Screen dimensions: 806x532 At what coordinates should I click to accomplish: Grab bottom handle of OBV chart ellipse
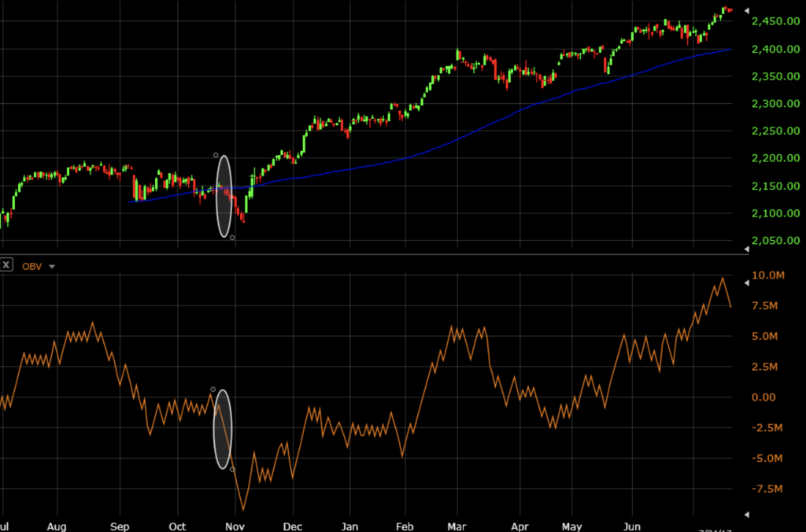231,470
